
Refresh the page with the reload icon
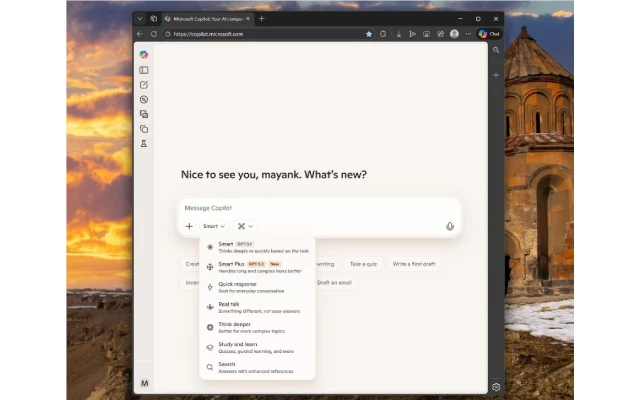(x=153, y=34)
